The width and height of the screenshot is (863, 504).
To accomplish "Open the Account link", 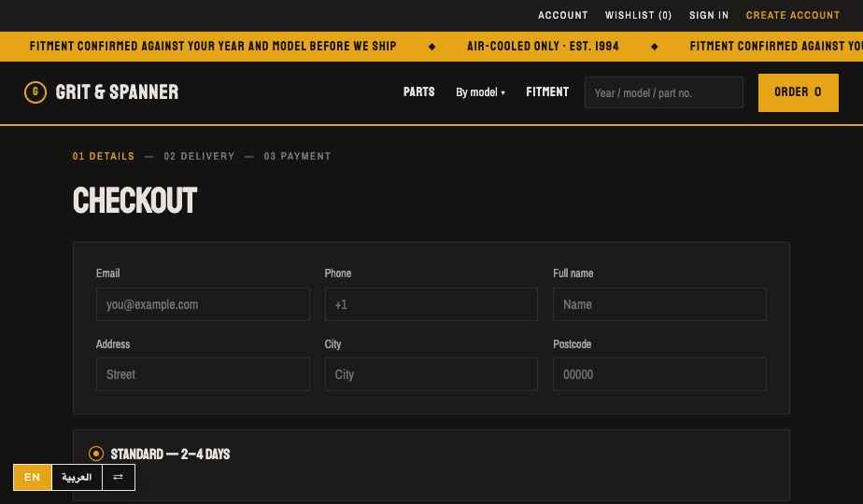I will coord(563,16).
